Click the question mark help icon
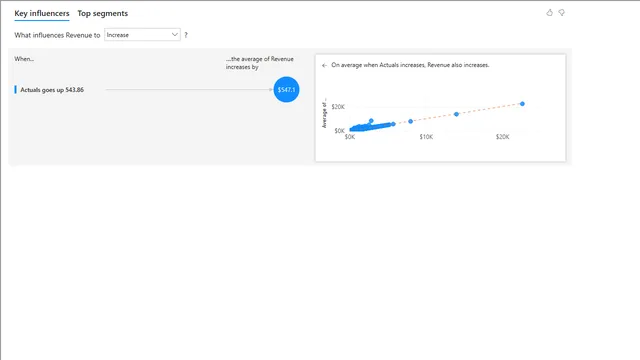This screenshot has height=360, width=640. 186,35
